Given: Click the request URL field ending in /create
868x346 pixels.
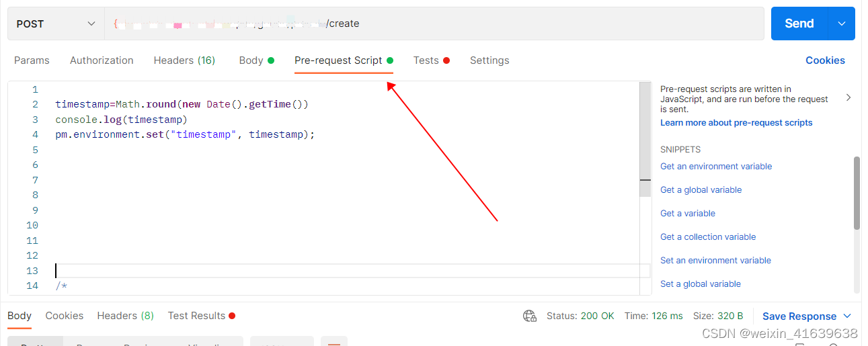Looking at the screenshot, I should (434, 24).
